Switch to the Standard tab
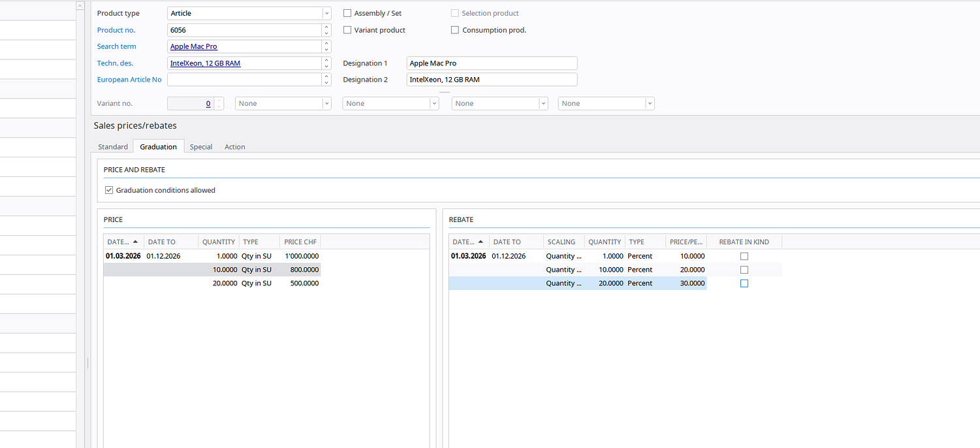This screenshot has width=980, height=448. [113, 147]
